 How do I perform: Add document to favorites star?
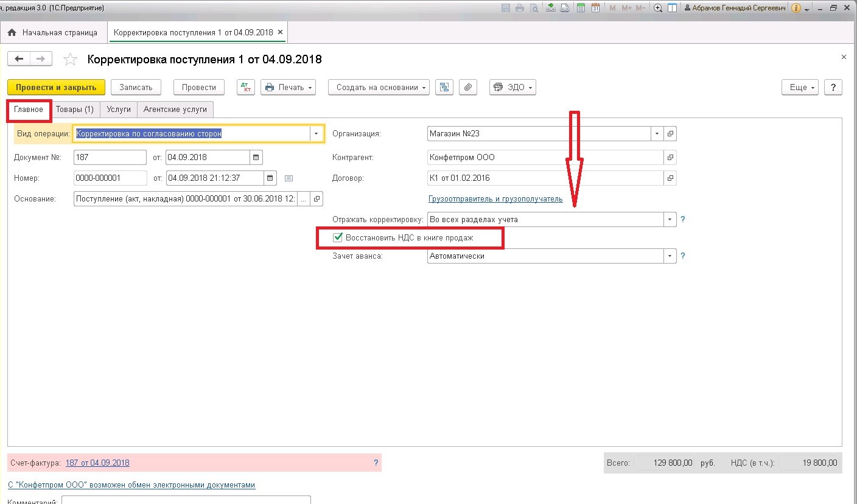(x=71, y=59)
